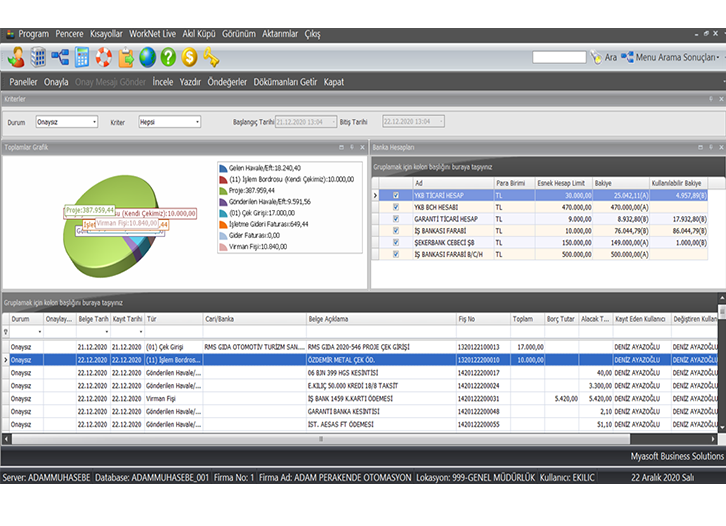Open the globe toolbar icon

pos(147,57)
